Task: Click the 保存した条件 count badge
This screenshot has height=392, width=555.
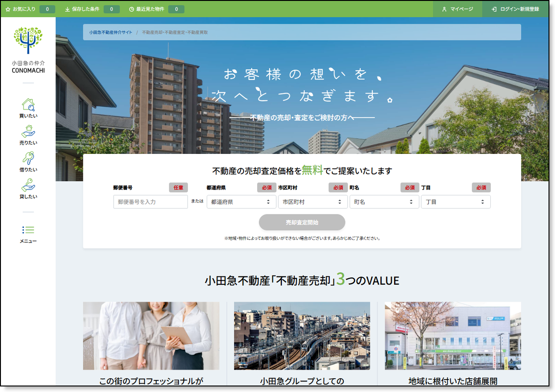Action: pos(111,9)
